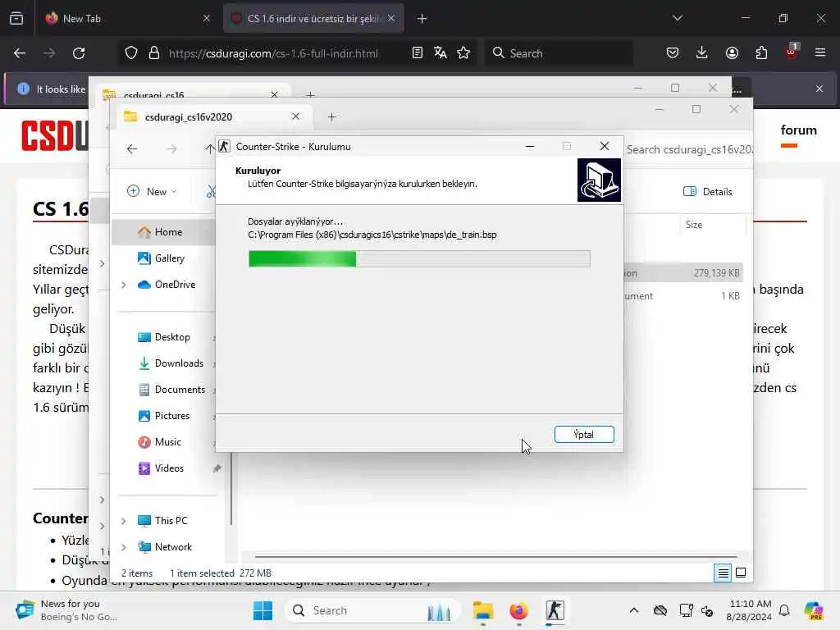Click the Size column header

694,225
